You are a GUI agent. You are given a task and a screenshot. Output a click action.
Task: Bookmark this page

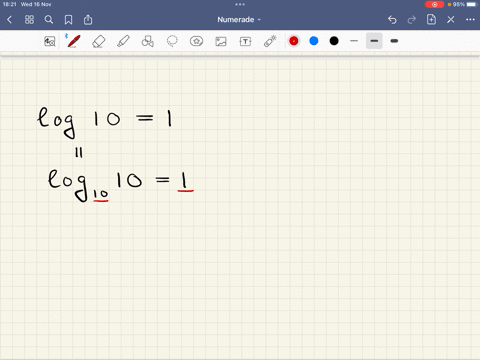68,20
